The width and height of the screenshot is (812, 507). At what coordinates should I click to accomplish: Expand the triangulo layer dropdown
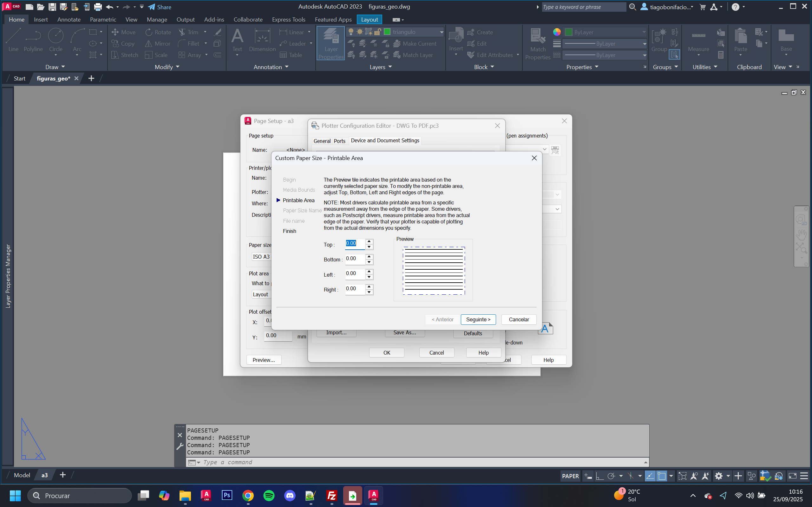tap(442, 32)
